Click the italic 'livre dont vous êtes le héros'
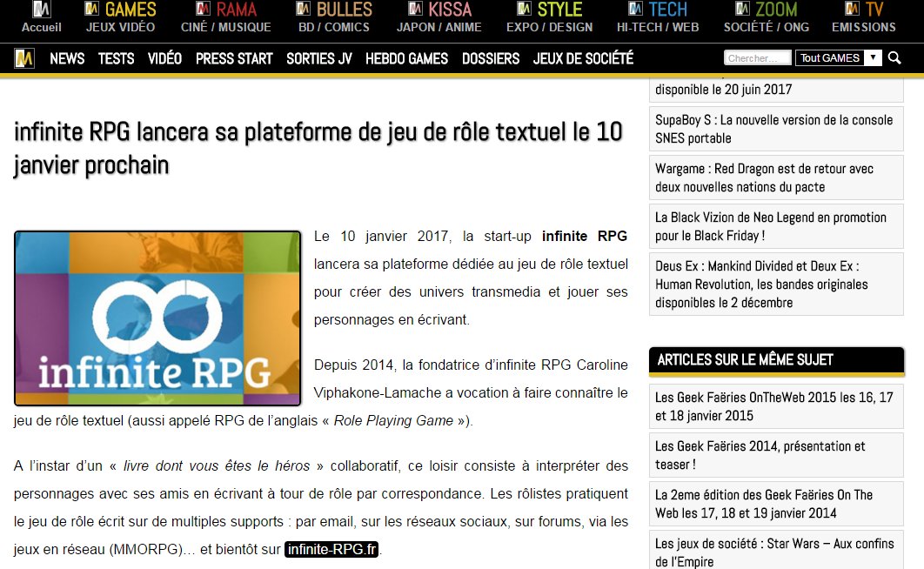924x569 pixels. (217, 466)
